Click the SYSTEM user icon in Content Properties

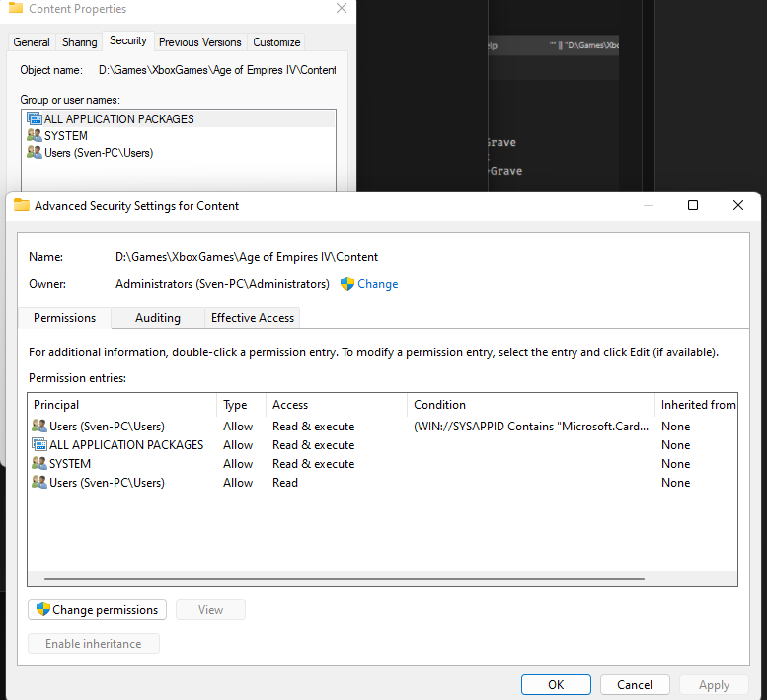[x=35, y=135]
